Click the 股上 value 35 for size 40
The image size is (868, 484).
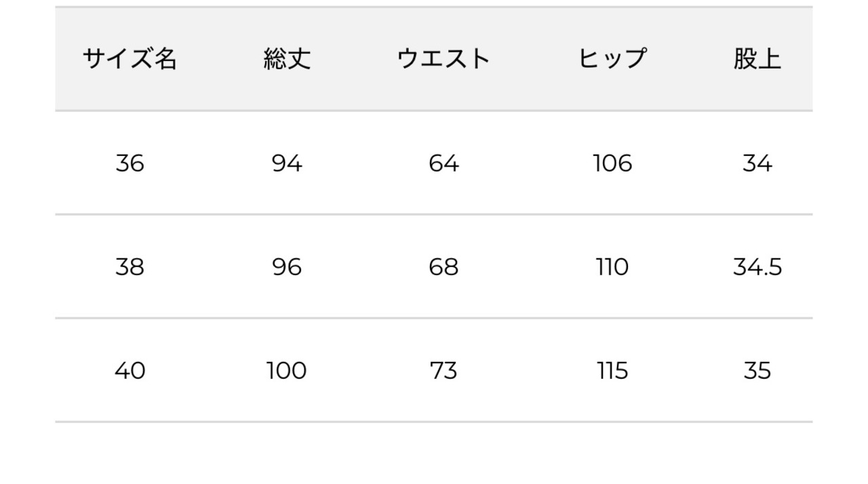coord(757,371)
